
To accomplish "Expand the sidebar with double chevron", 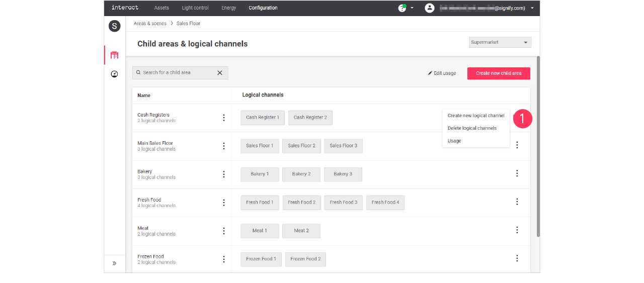I will tap(114, 263).
